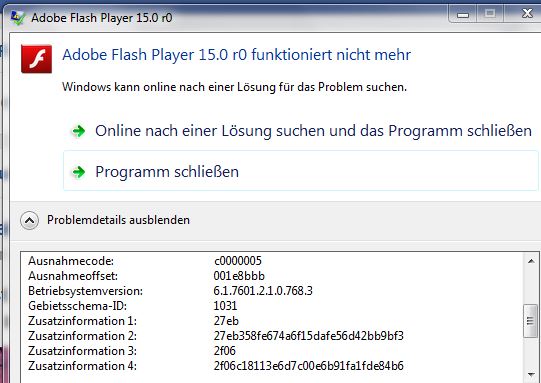Viewport: 541px width, 383px height.
Task: Click the Zusatzinformation 2 label
Action: (82, 336)
